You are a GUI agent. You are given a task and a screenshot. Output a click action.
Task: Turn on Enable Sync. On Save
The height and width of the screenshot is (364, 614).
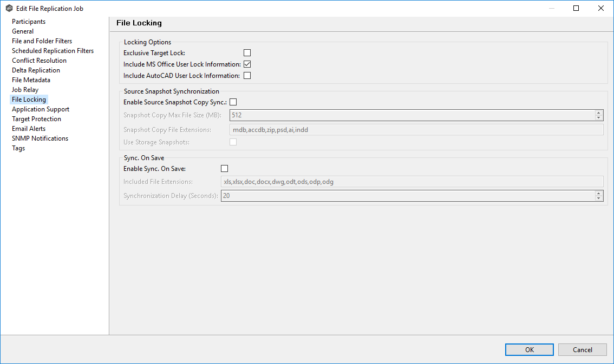click(x=225, y=169)
